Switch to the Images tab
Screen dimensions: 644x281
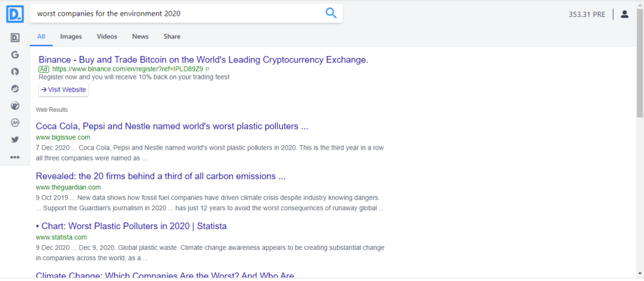click(x=71, y=36)
